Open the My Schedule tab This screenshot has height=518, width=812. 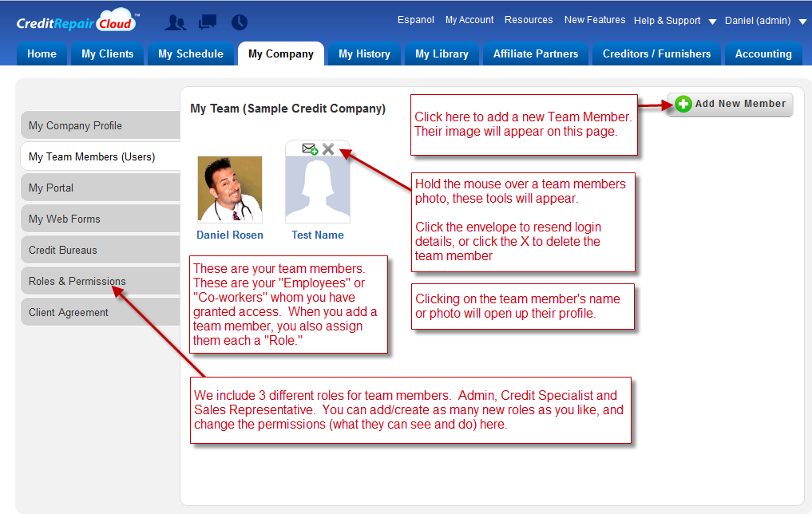tap(191, 53)
